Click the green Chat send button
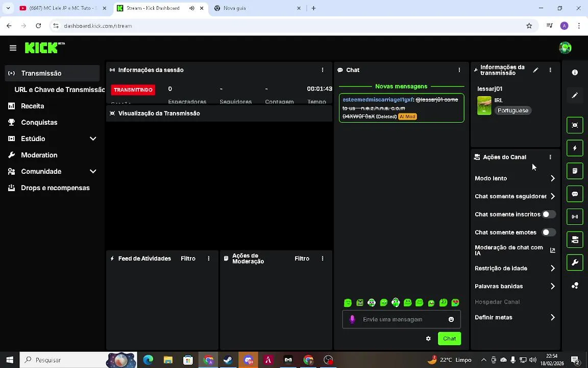The height and width of the screenshot is (368, 588). tap(449, 338)
